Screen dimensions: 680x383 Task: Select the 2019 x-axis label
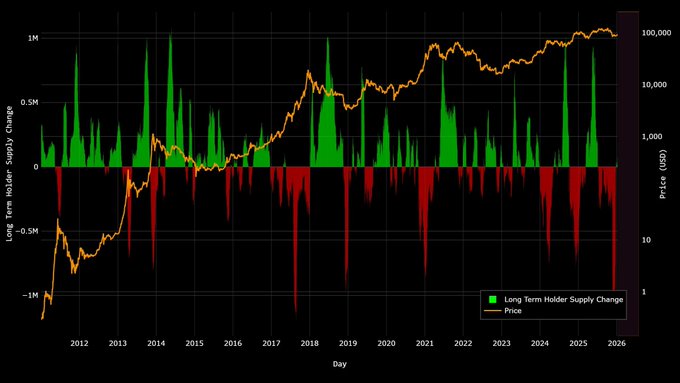tap(348, 343)
